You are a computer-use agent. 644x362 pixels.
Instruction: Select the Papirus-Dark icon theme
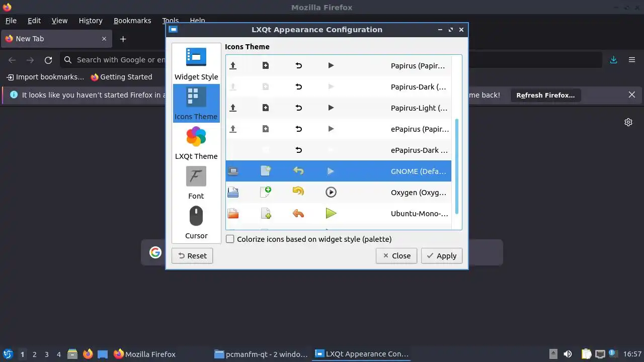tap(338, 86)
